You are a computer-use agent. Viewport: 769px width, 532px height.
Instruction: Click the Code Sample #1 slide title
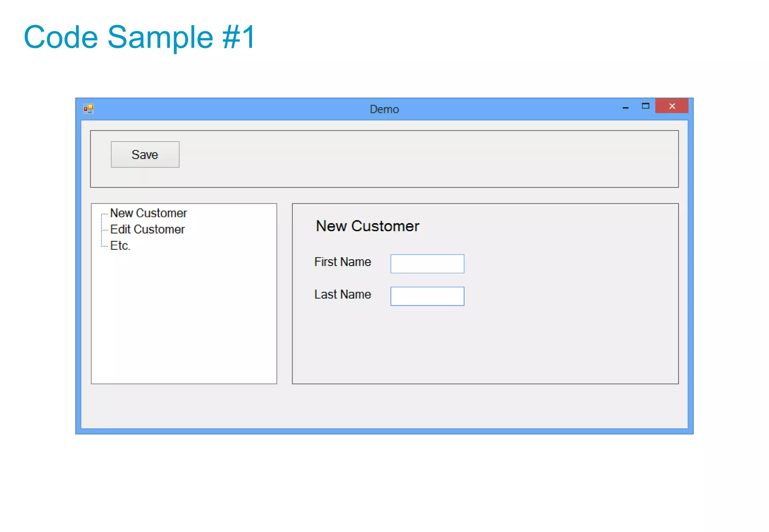[x=140, y=37]
